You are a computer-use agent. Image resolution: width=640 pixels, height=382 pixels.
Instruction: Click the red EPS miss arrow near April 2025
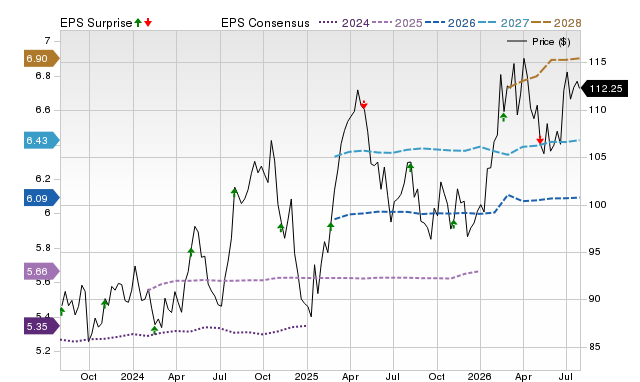pyautogui.click(x=364, y=105)
